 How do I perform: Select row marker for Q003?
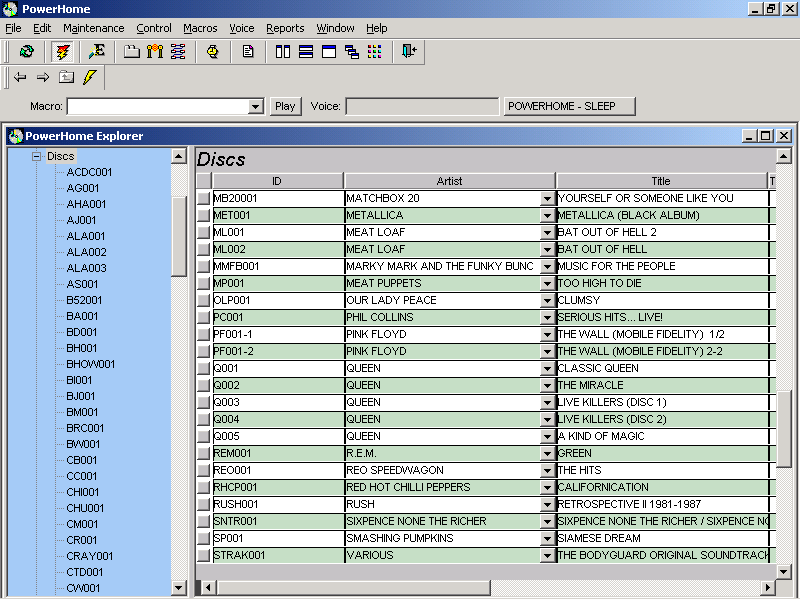coord(204,402)
